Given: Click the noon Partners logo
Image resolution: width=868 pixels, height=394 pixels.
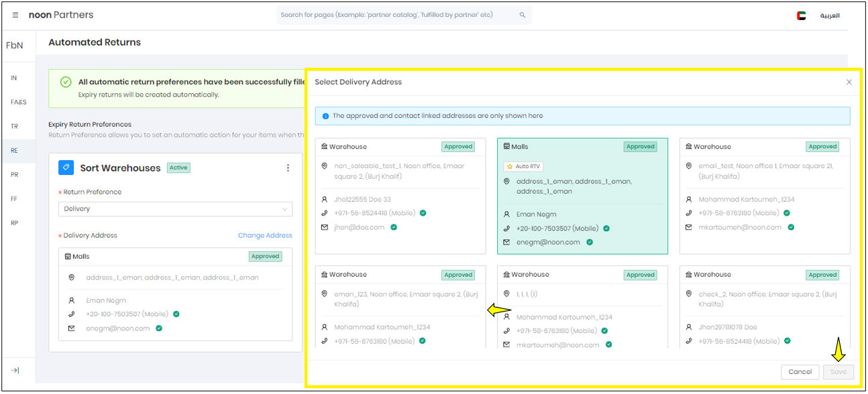Looking at the screenshot, I should point(61,15).
